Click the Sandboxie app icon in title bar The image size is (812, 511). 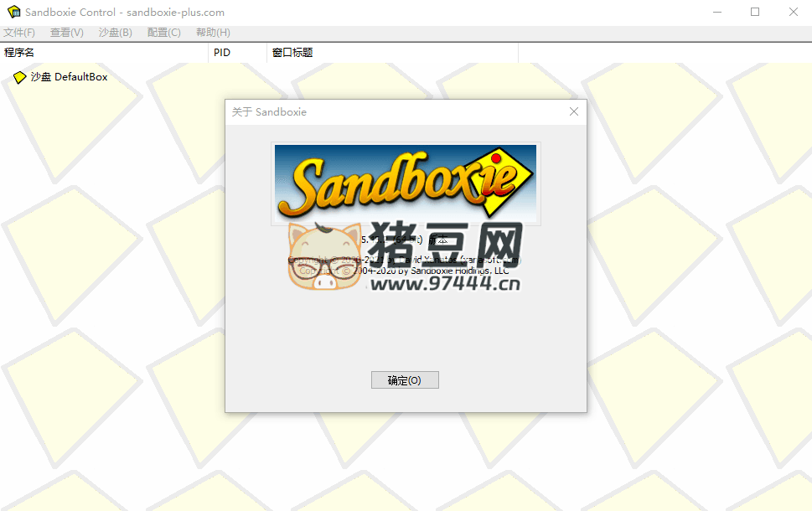[13, 12]
